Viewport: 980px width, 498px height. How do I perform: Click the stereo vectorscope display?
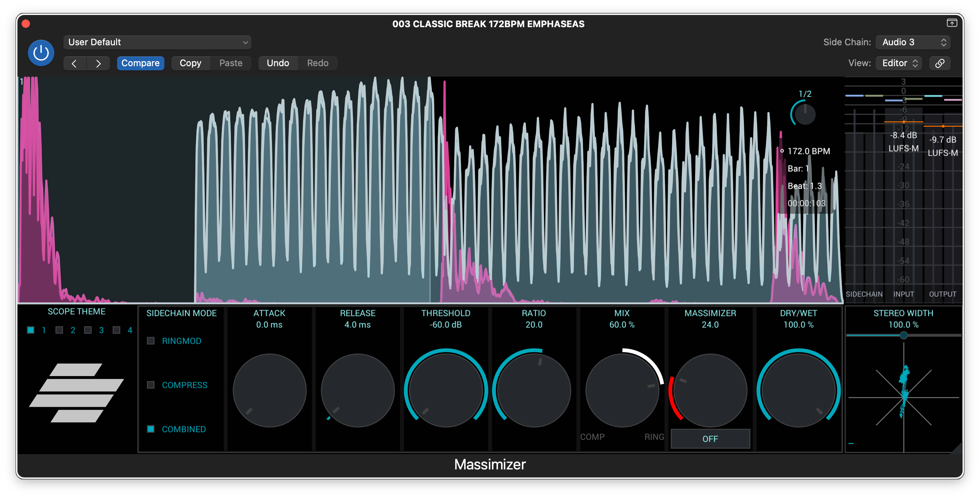[903, 397]
